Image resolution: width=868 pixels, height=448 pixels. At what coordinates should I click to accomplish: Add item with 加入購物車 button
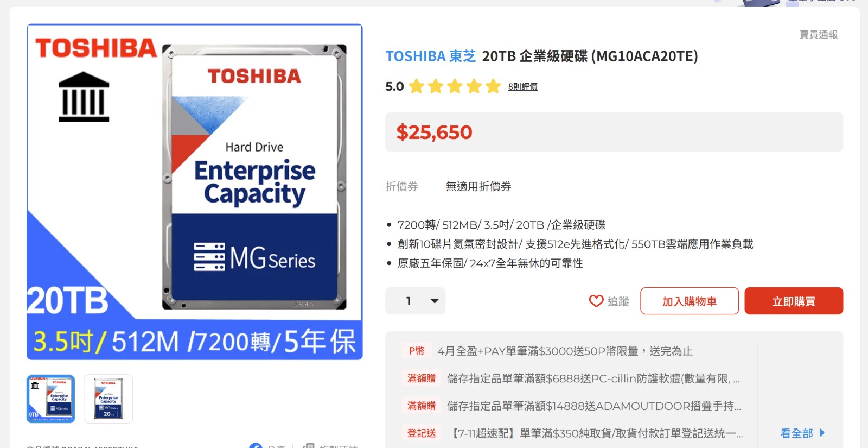coord(689,301)
